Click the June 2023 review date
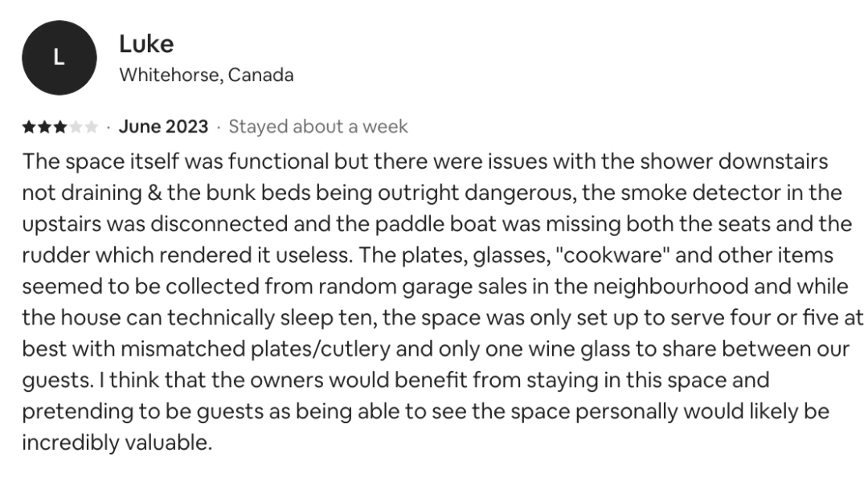This screenshot has width=868, height=481. click(163, 127)
